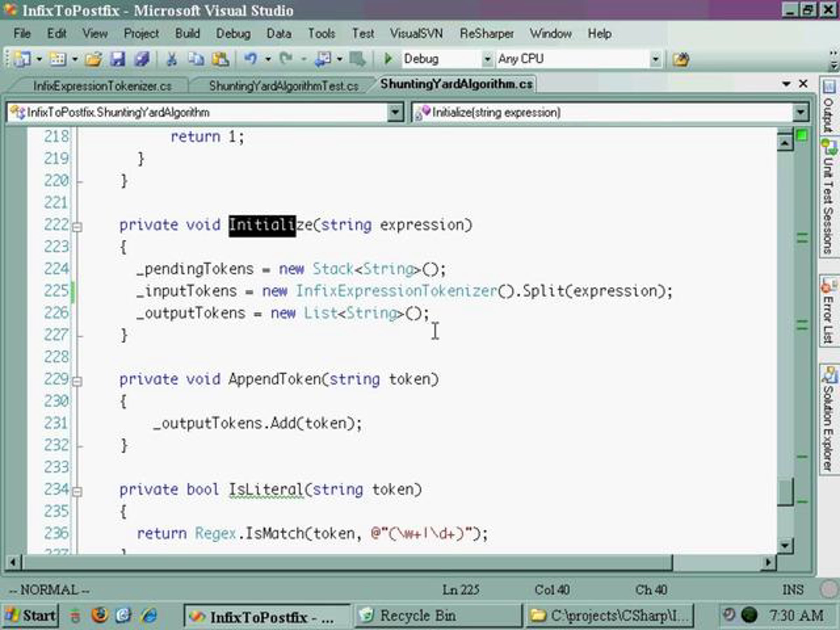Switch to the ShuntingYardAlgorithmTest.cs tab
This screenshot has height=630, width=840.
coord(283,86)
